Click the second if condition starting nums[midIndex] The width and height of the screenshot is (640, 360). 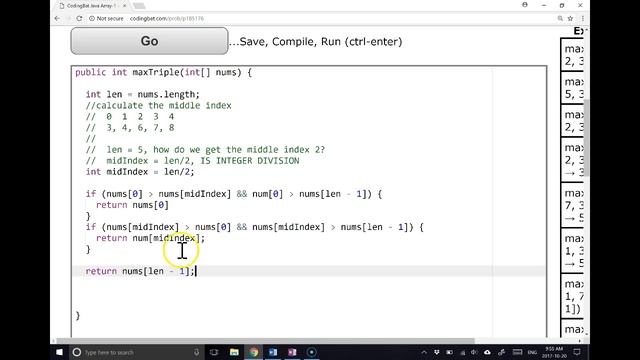[x=254, y=227]
